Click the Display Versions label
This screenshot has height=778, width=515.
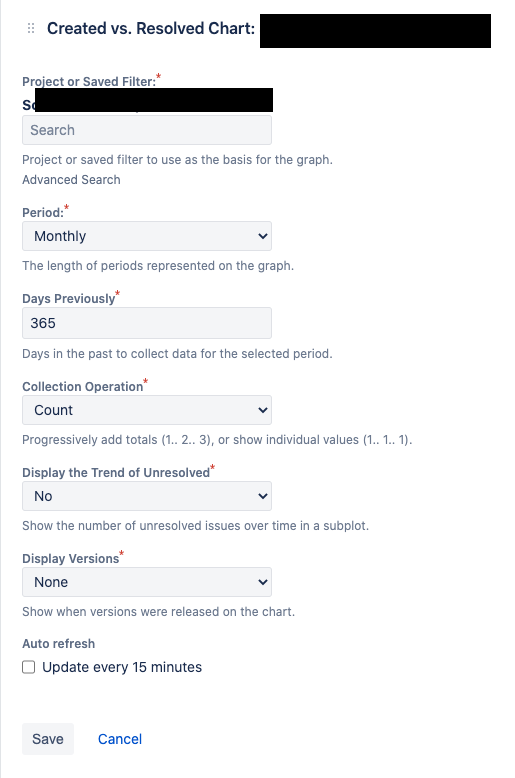[x=70, y=558]
